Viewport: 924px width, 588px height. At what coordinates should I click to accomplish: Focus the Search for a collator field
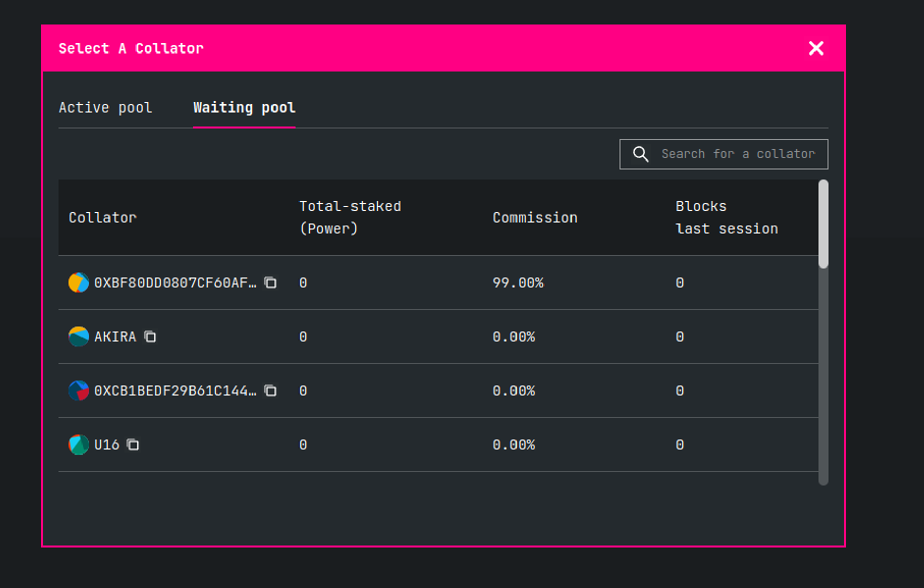pyautogui.click(x=738, y=154)
